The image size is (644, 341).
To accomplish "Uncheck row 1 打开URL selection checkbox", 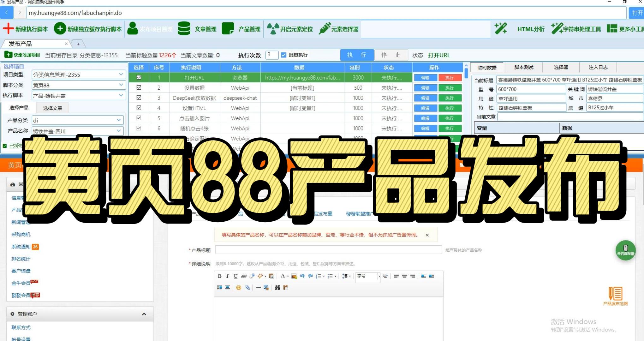I will pos(139,77).
